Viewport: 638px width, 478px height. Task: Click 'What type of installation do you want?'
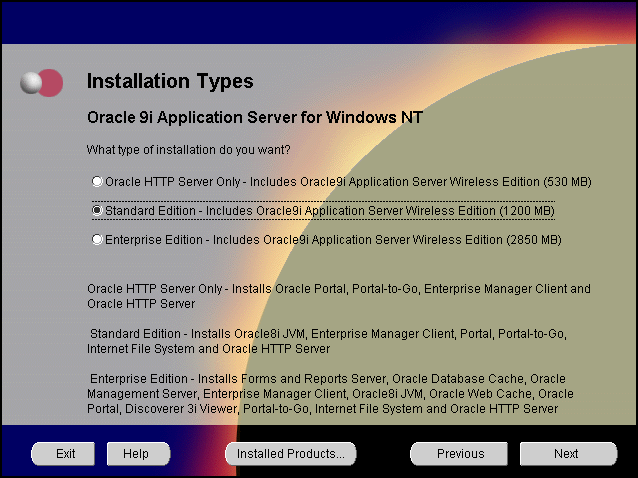pos(188,150)
